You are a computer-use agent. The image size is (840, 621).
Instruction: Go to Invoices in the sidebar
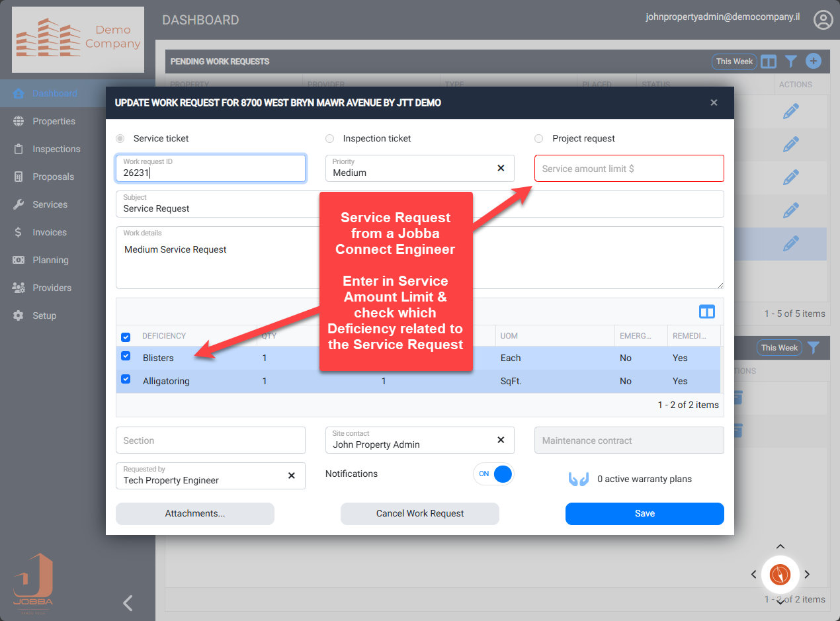tap(50, 232)
